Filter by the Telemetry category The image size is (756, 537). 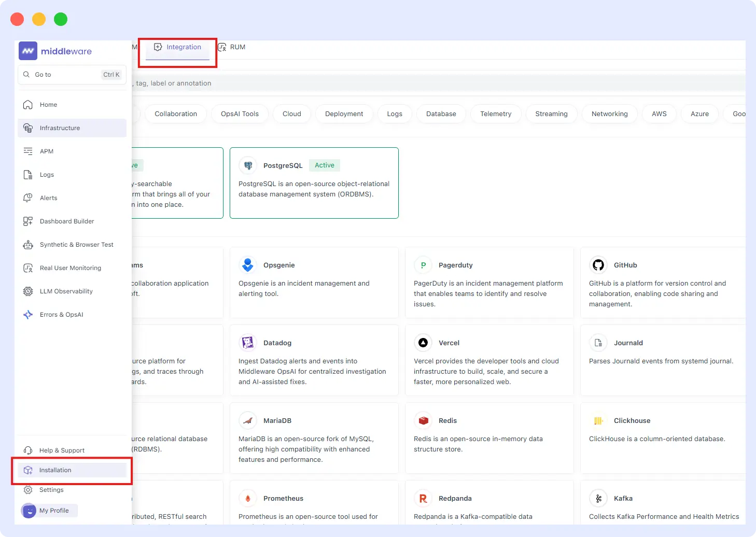point(496,114)
